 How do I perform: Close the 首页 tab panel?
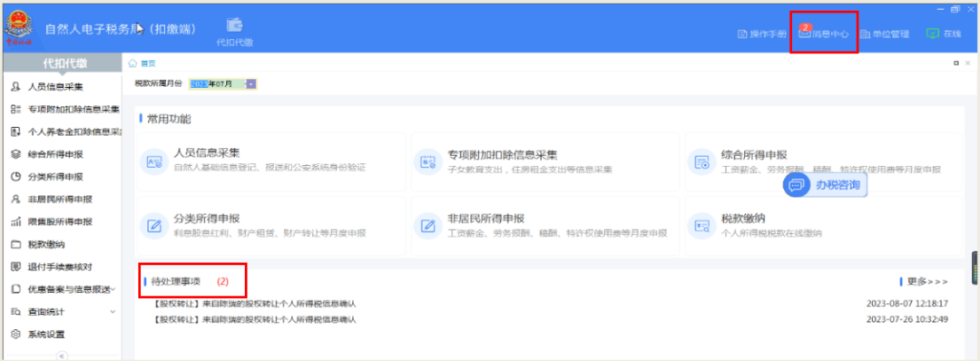click(968, 63)
